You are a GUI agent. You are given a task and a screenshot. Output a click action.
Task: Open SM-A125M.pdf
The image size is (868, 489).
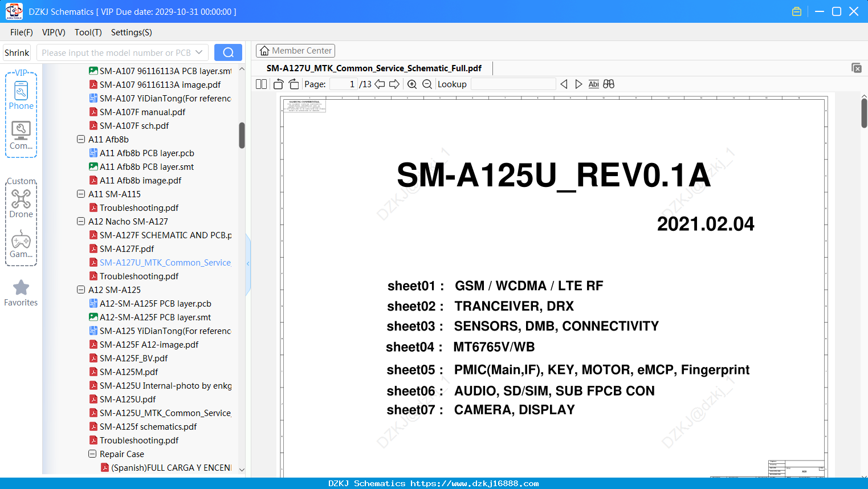124,372
